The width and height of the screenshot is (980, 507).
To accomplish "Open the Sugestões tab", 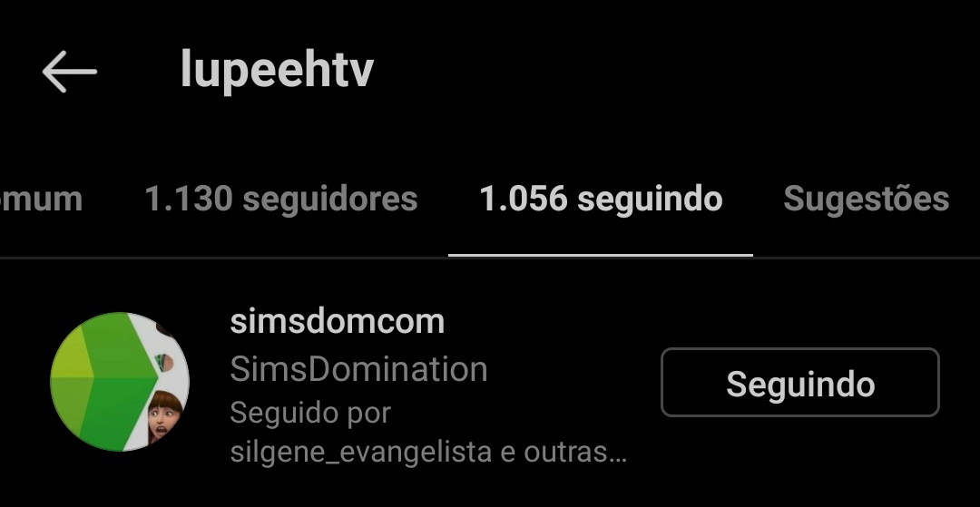I will pyautogui.click(x=866, y=199).
